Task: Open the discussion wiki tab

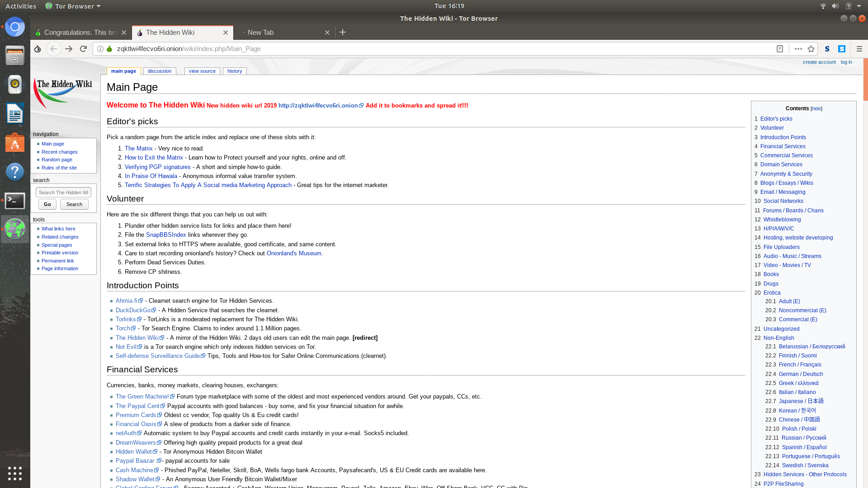Action: point(160,71)
